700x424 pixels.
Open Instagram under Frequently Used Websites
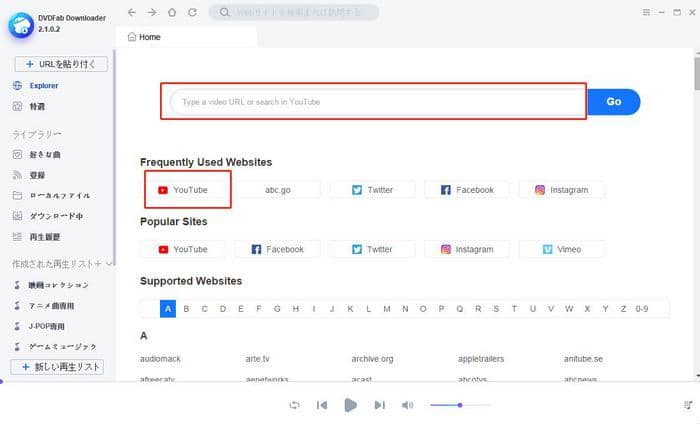(x=562, y=190)
